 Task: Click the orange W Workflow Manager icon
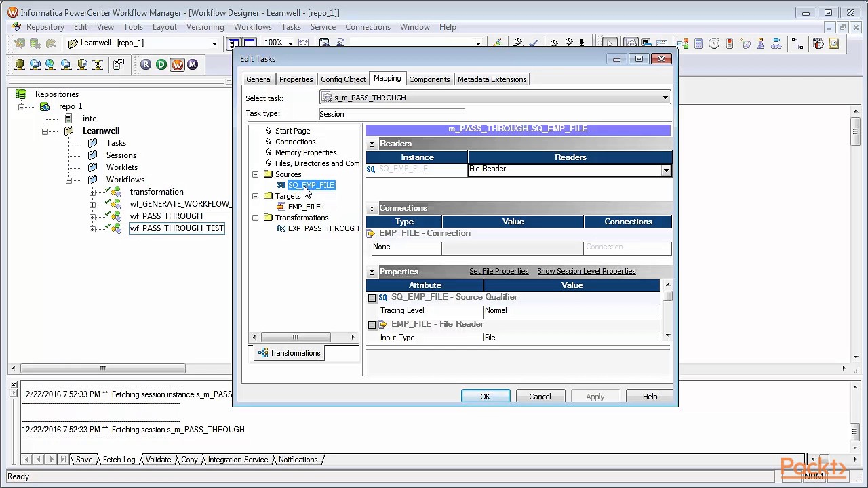[177, 64]
